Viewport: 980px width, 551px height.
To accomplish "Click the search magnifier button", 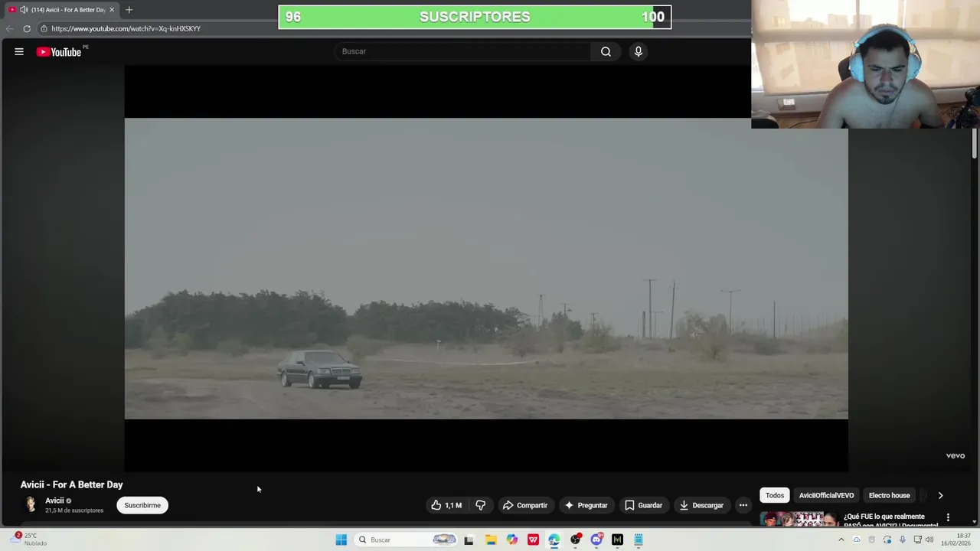I will tap(606, 51).
